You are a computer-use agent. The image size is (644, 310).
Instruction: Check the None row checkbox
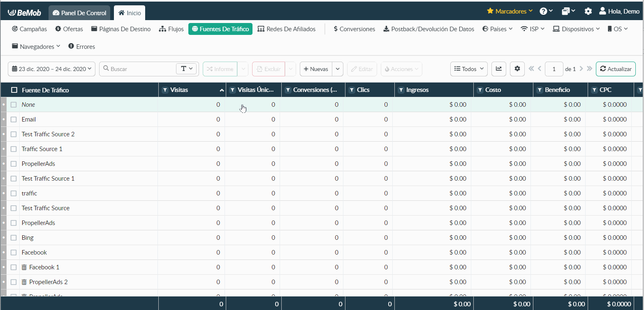(x=14, y=105)
